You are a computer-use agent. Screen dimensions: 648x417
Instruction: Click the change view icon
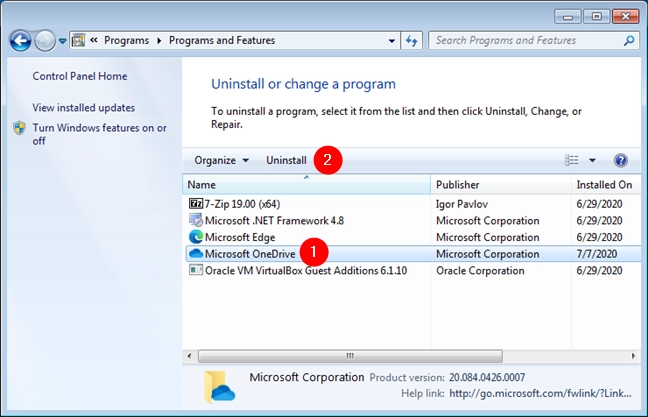[572, 160]
